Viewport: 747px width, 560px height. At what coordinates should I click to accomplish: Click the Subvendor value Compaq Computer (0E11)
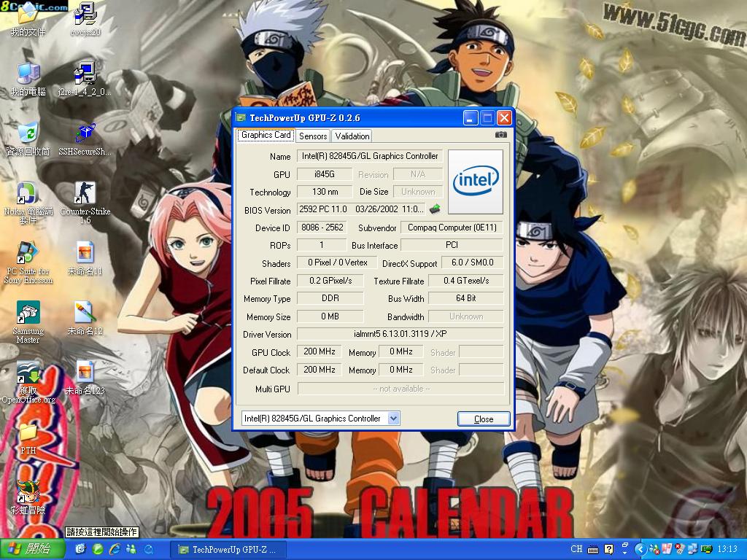(452, 227)
